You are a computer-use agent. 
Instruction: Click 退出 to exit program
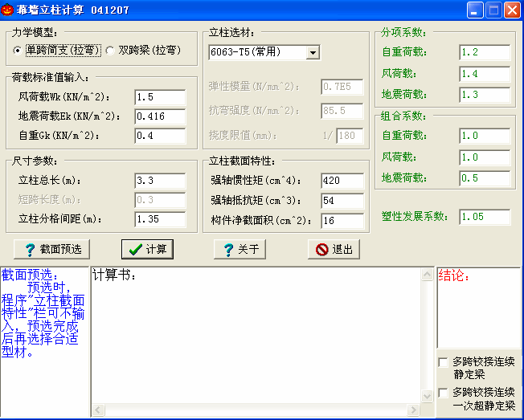point(334,249)
